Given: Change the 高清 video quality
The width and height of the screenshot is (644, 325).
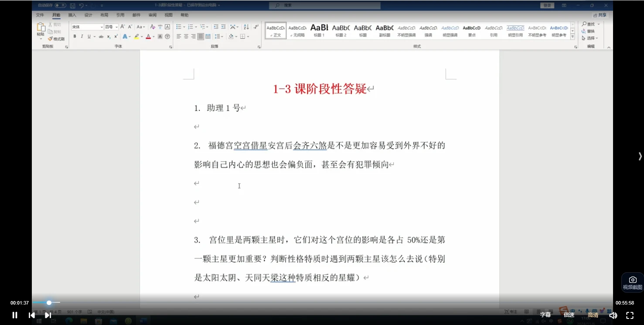Looking at the screenshot, I should (x=593, y=315).
